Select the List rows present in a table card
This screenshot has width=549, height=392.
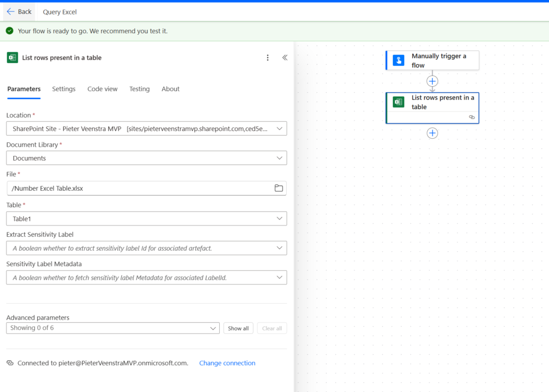(433, 108)
